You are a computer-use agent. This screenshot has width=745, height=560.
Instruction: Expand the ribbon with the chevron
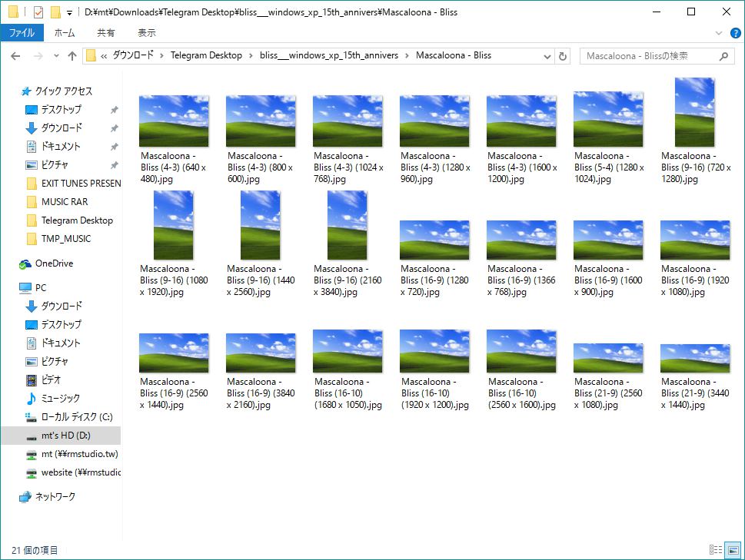[x=719, y=33]
